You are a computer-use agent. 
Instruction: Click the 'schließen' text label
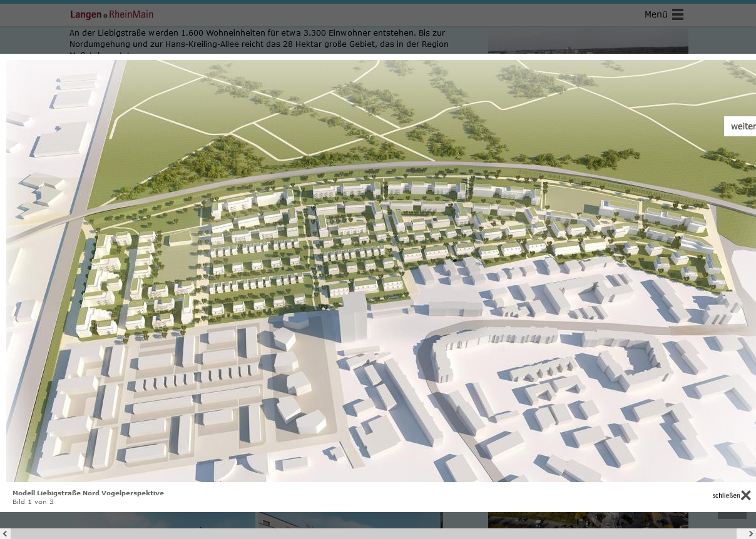coord(726,496)
